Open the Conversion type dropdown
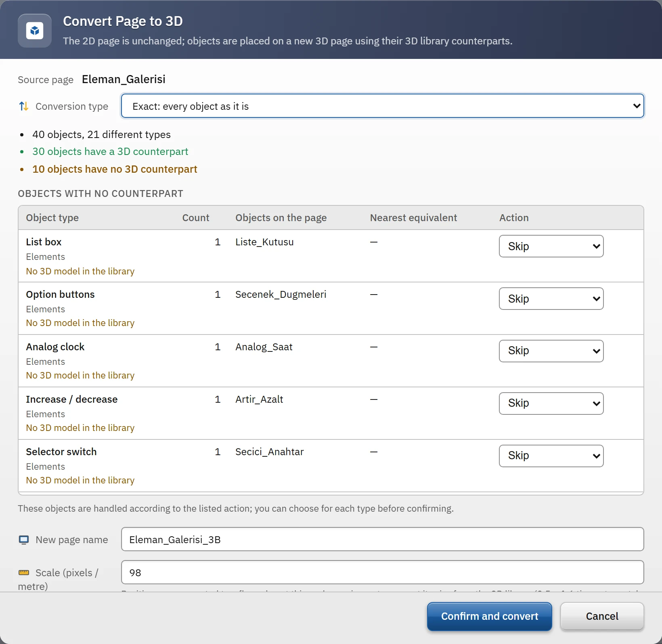Image resolution: width=662 pixels, height=644 pixels. [382, 106]
